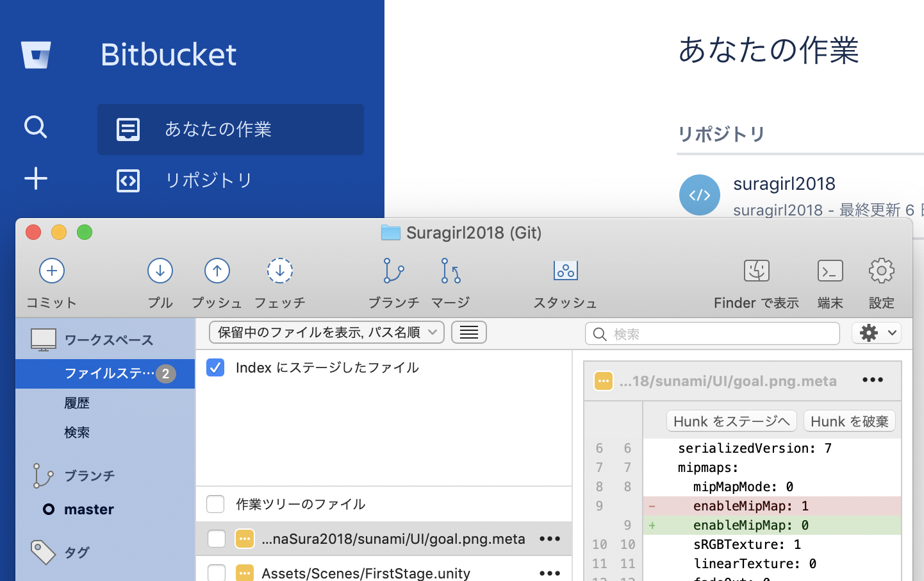This screenshot has height=581, width=924.
Task: Check the 作業ツリーのファイル checkbox
Action: [x=215, y=504]
